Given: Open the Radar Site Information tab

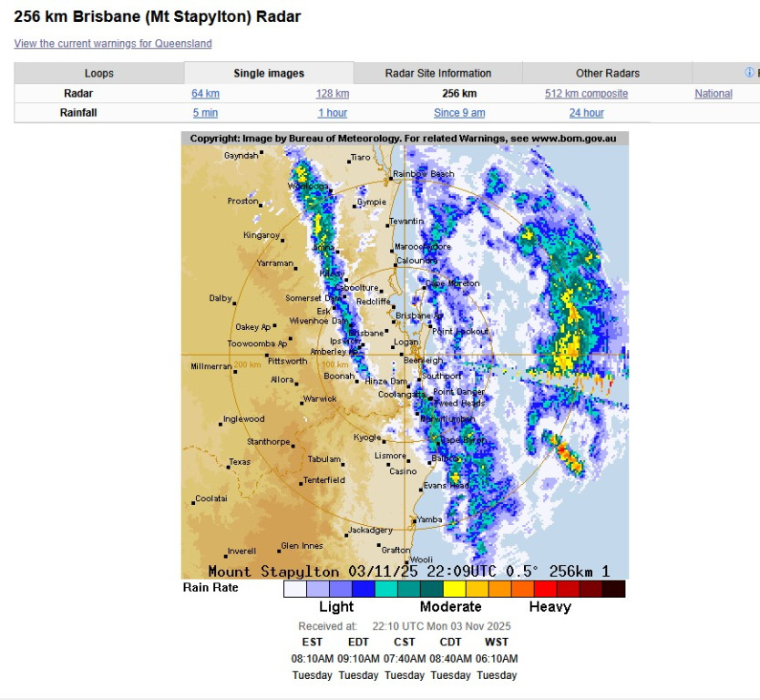Looking at the screenshot, I should [437, 73].
